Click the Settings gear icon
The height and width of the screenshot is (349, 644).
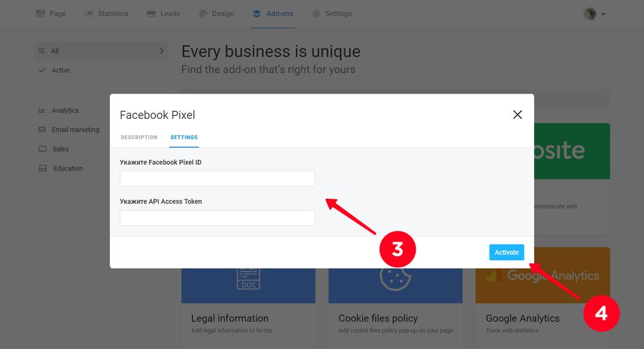316,14
